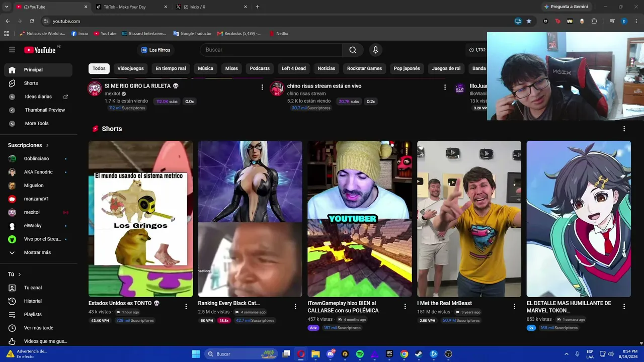Open Epic Games Launcher from taskbar
644x362 pixels.
(389, 354)
